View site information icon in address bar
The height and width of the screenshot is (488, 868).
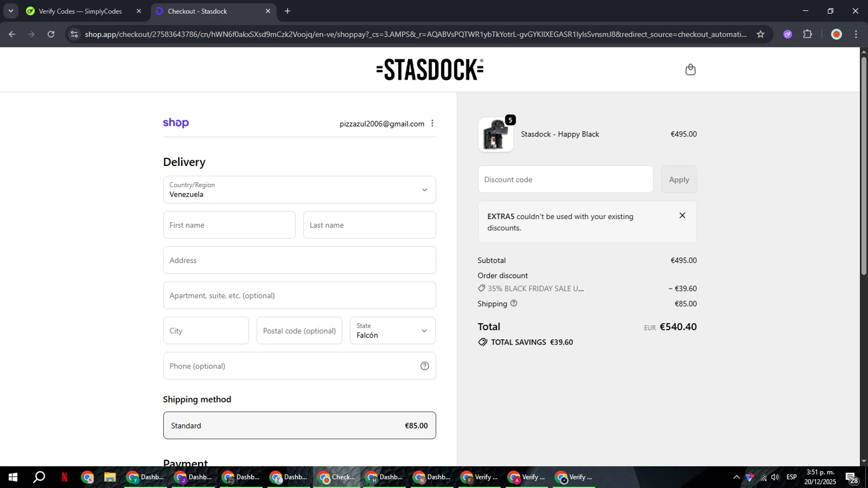click(x=74, y=34)
